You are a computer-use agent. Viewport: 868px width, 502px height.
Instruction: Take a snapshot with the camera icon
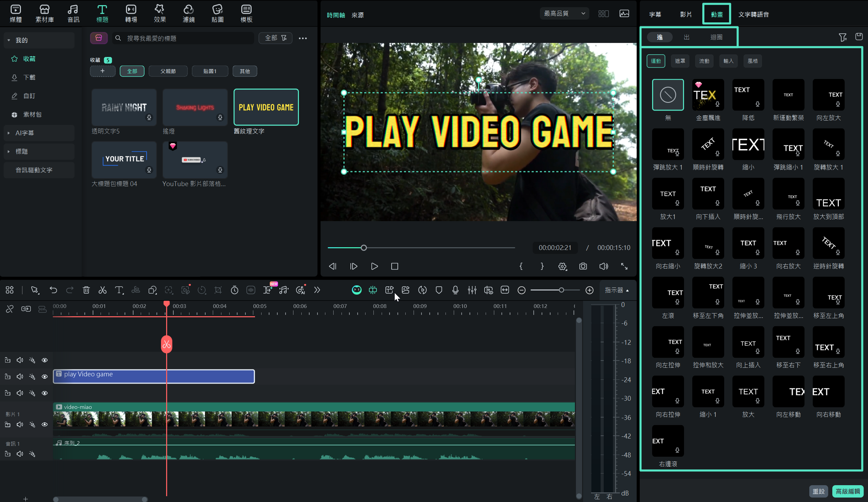[x=583, y=266]
